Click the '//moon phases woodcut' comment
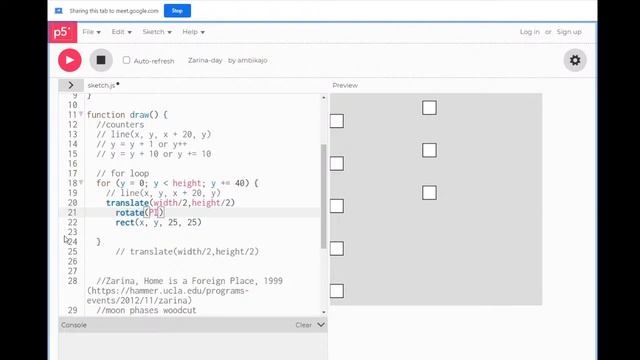 tap(146, 311)
